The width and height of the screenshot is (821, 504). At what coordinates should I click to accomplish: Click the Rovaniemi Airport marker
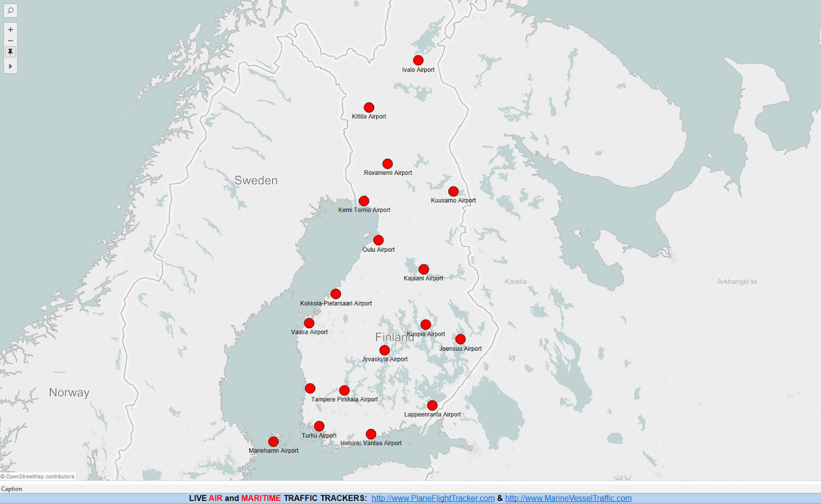387,163
